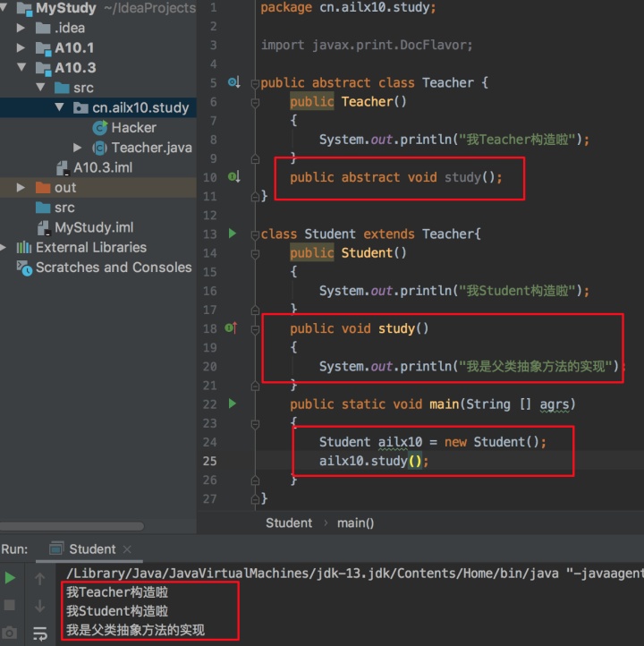Screen dimensions: 644x646
Task: Collapse the MyStudy project root
Action: click(4, 7)
